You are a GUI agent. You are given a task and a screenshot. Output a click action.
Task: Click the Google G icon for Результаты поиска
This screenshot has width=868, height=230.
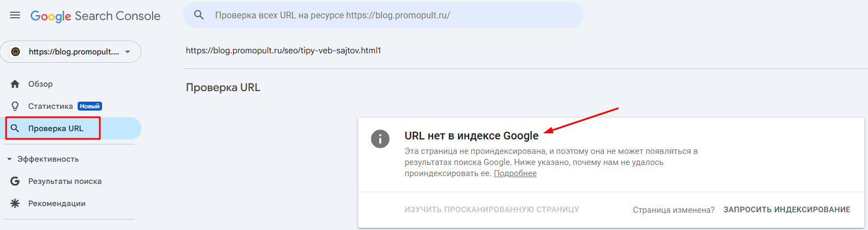[x=15, y=181]
